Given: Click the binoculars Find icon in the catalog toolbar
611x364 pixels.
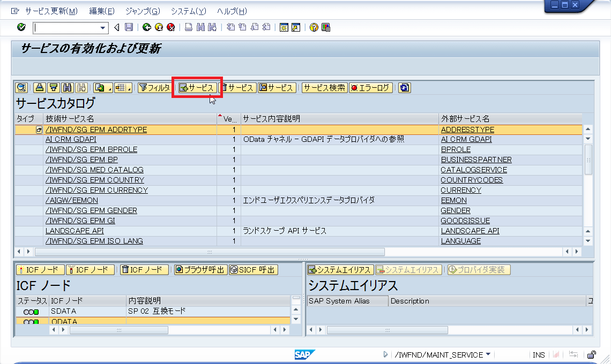Looking at the screenshot, I should 68,88.
